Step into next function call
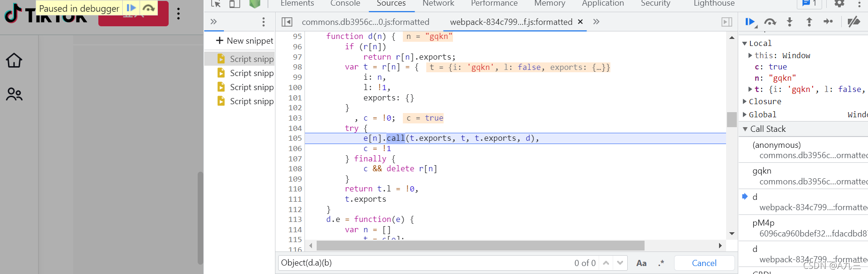 tap(790, 22)
